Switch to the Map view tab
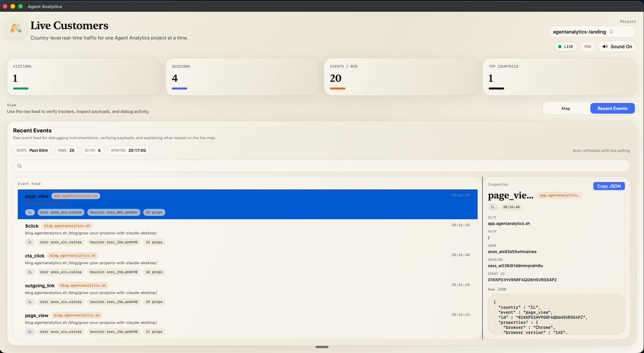Image resolution: width=644 pixels, height=353 pixels. [566, 108]
